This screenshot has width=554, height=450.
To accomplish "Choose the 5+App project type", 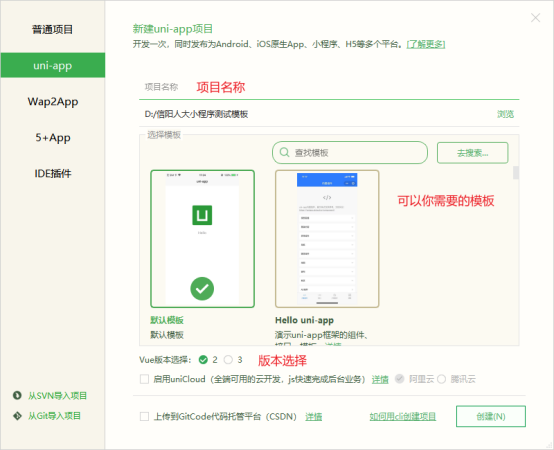I will pos(53,137).
